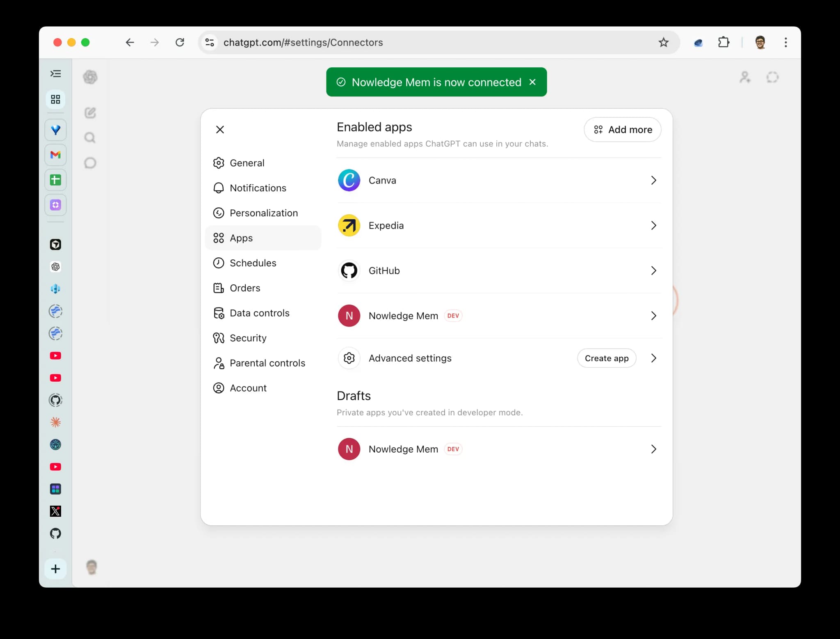The height and width of the screenshot is (639, 840).
Task: Go to the Notifications settings section
Action: tap(263, 188)
